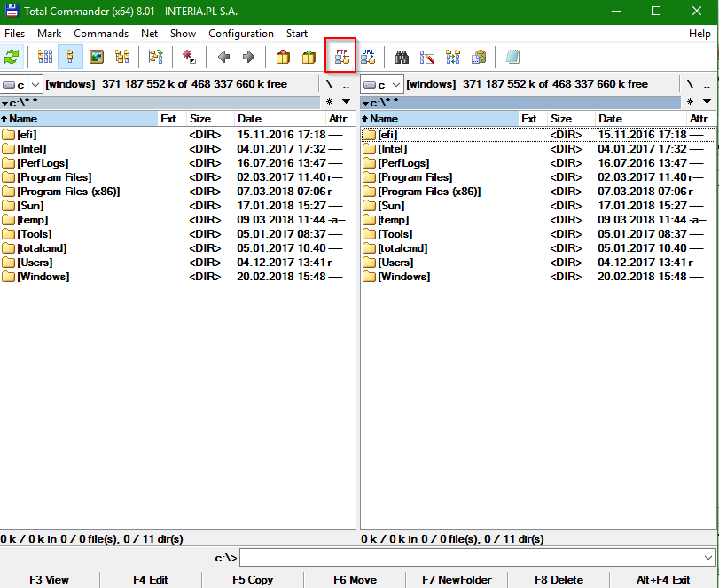This screenshot has height=588, width=719.
Task: Sort left panel by Name column
Action: [x=79, y=119]
